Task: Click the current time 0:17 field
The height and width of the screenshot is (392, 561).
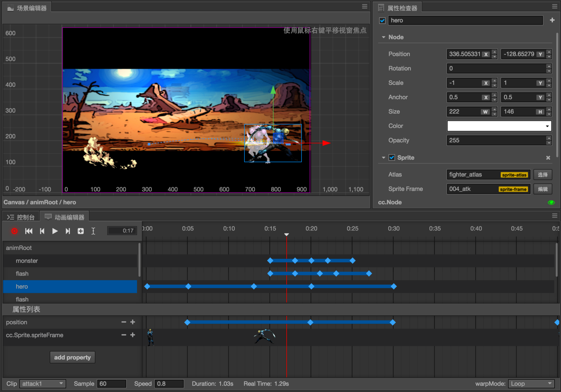Action: [x=122, y=231]
